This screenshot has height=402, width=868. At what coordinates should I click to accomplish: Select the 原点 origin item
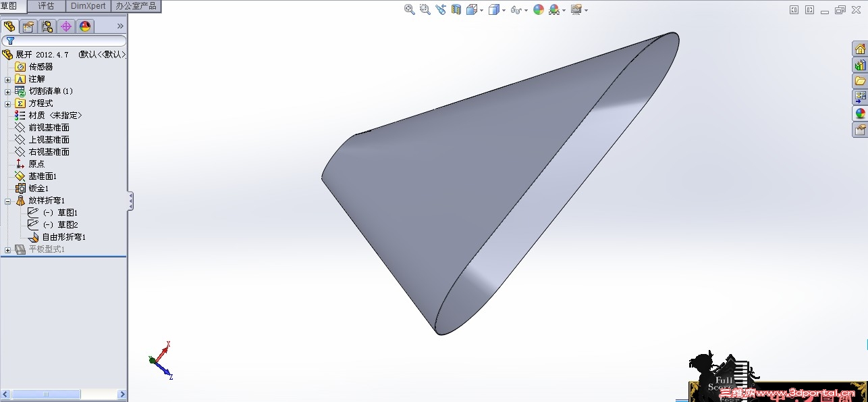point(30,164)
